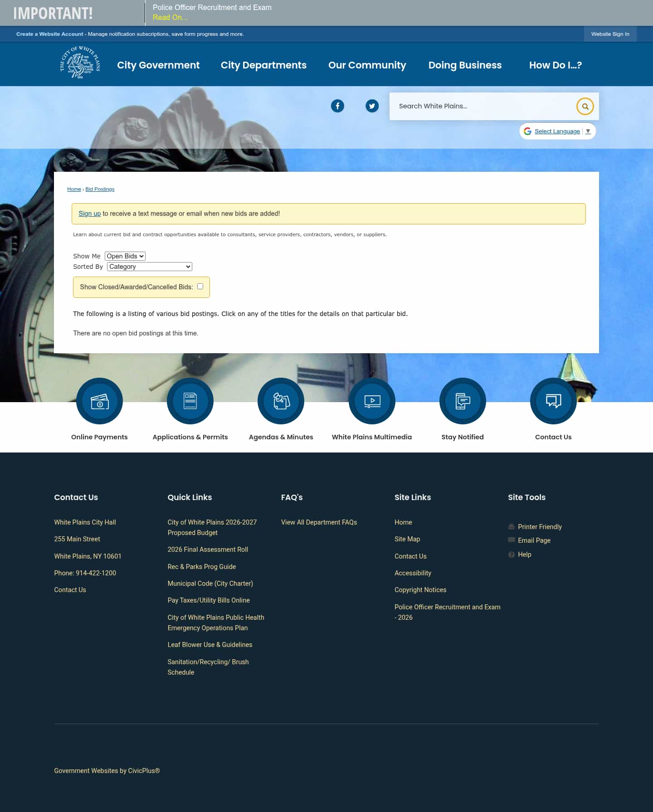Open Sanitation/Recycling/ Brush Schedule link
The height and width of the screenshot is (812, 653).
[208, 667]
